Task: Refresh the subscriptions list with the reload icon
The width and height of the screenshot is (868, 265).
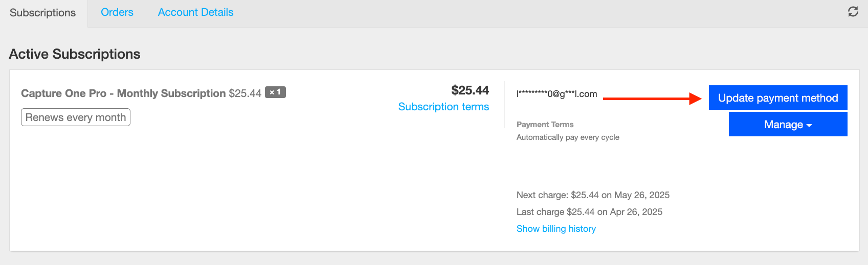Action: point(853,12)
